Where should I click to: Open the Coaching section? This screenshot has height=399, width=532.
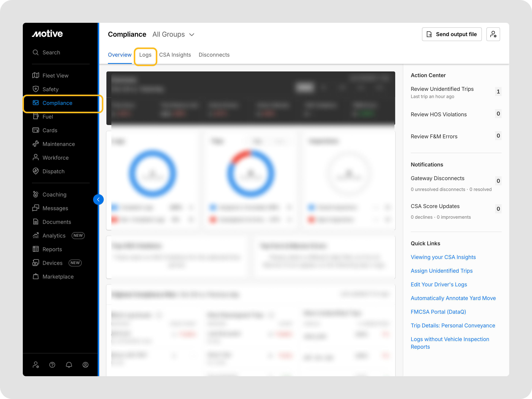pos(54,194)
